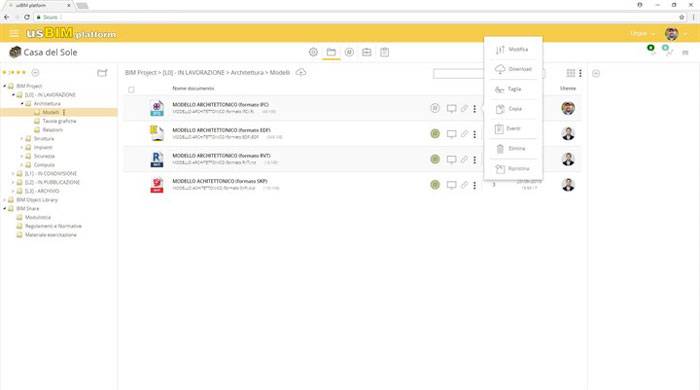Screen dimensions: 700x390
Task: Open three-dot menu on IFC row
Action: tap(475, 108)
